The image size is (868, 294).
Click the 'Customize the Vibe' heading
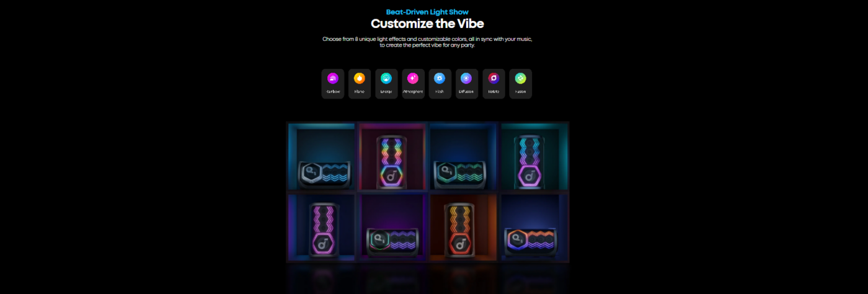(427, 24)
